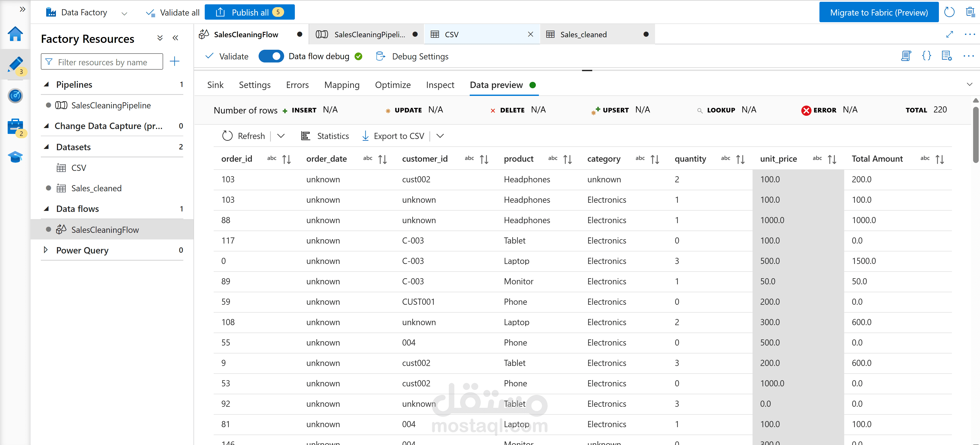The width and height of the screenshot is (980, 445).
Task: Click the Filter resources by name field
Action: 102,62
